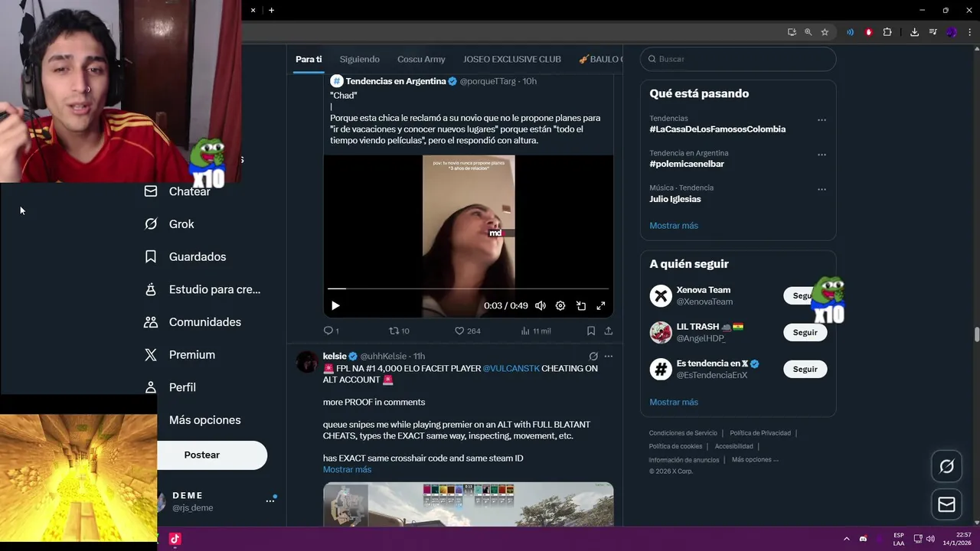Expand footer Más opciones link
The height and width of the screenshot is (551, 980).
(x=755, y=459)
